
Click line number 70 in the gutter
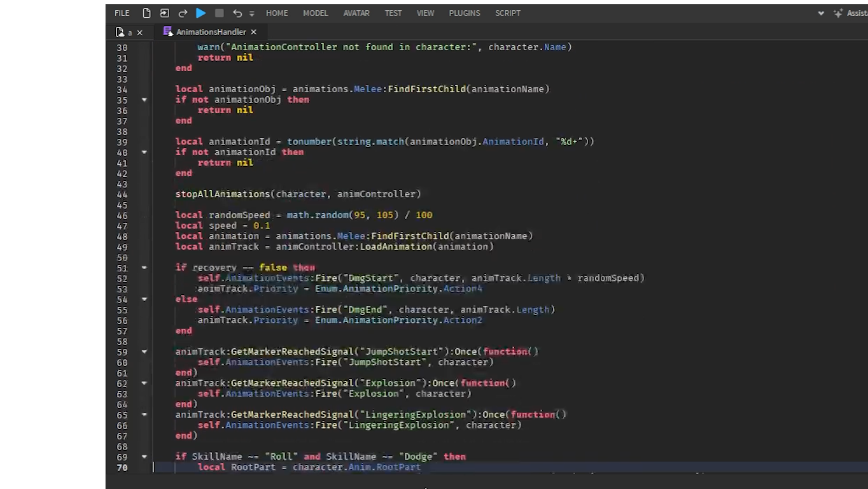click(122, 467)
